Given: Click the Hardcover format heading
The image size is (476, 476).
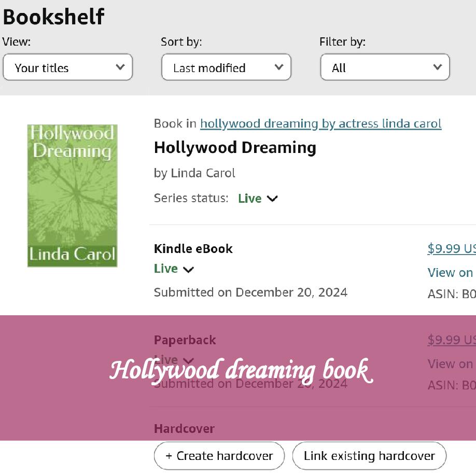Looking at the screenshot, I should pyautogui.click(x=184, y=429).
